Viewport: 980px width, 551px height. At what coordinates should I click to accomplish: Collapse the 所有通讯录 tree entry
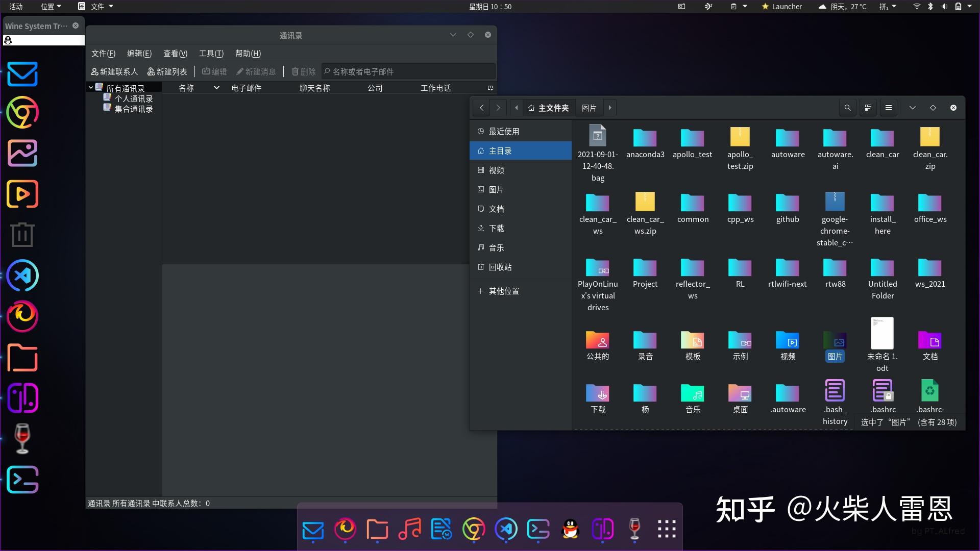point(91,87)
